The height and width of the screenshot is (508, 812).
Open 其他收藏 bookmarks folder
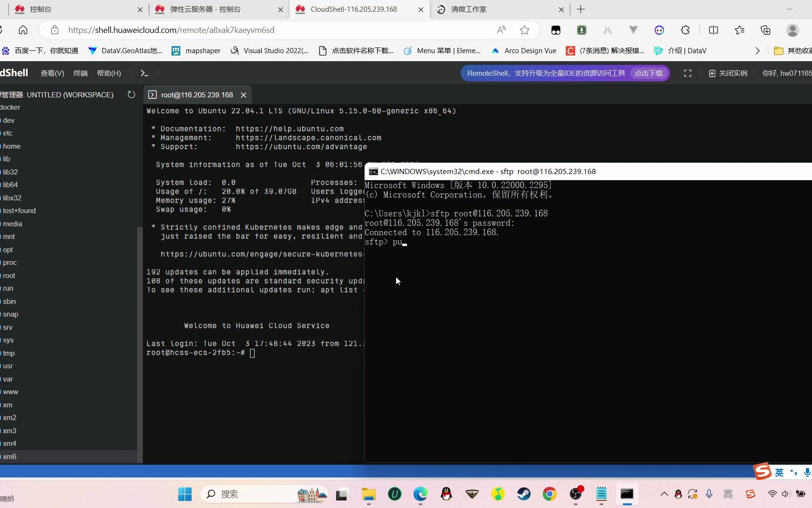(793, 51)
